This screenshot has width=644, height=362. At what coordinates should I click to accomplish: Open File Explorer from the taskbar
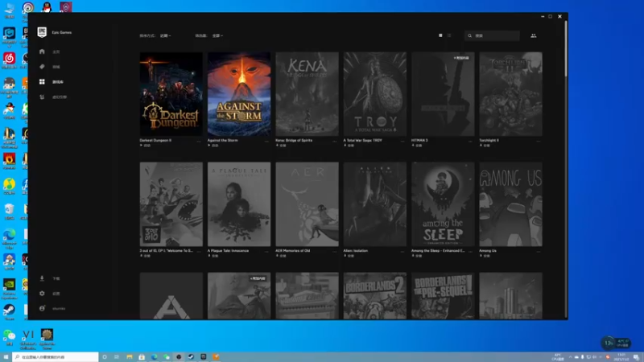point(130,357)
